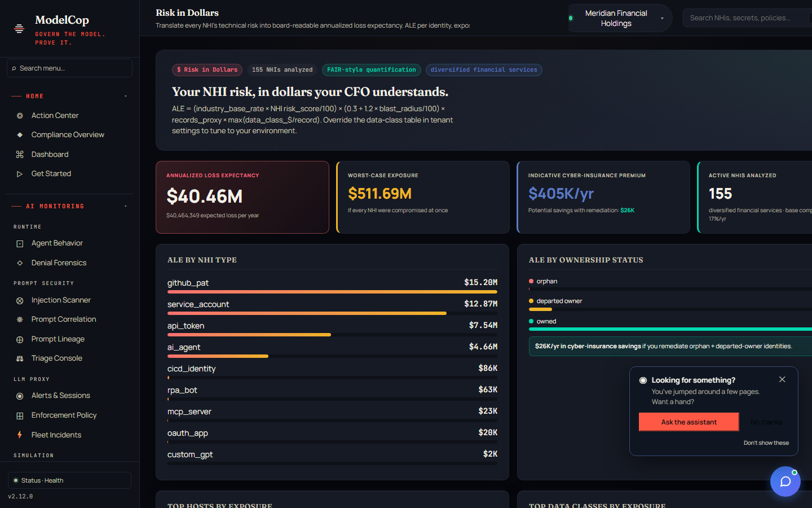The width and height of the screenshot is (812, 508).
Task: Click the custom_gpt row label
Action: [x=190, y=454]
